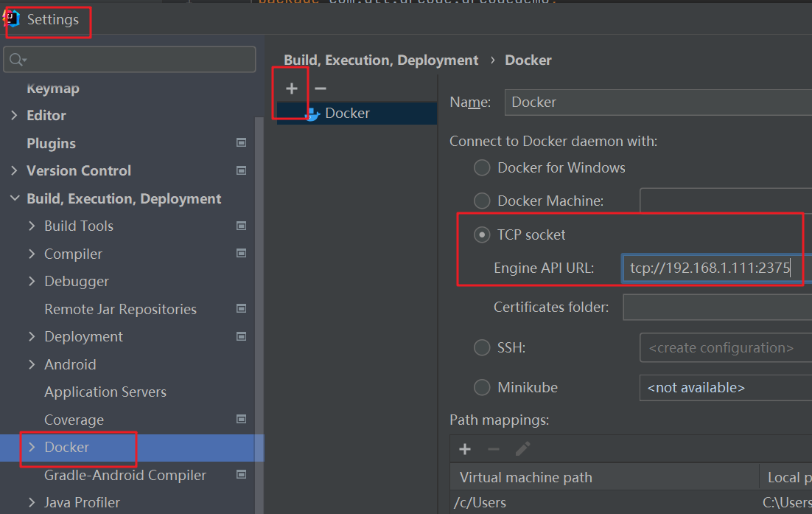
Task: Expand the Build Tools tree node
Action: coord(32,226)
